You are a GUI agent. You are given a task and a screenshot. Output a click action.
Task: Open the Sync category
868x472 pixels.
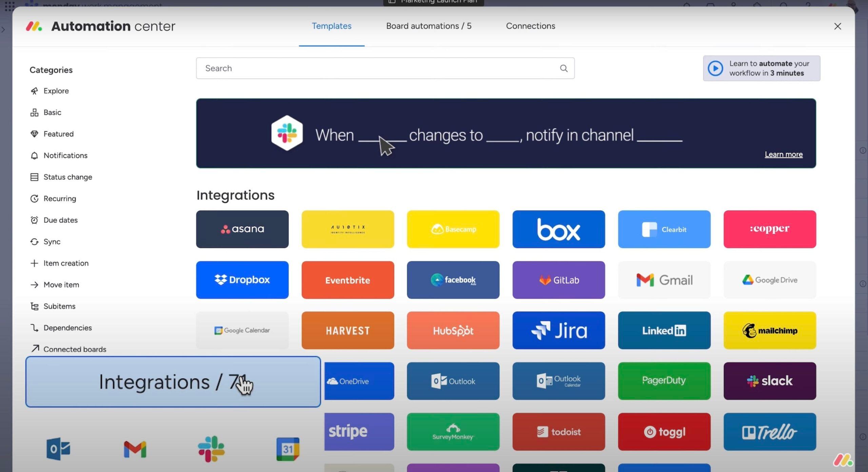(x=45, y=241)
